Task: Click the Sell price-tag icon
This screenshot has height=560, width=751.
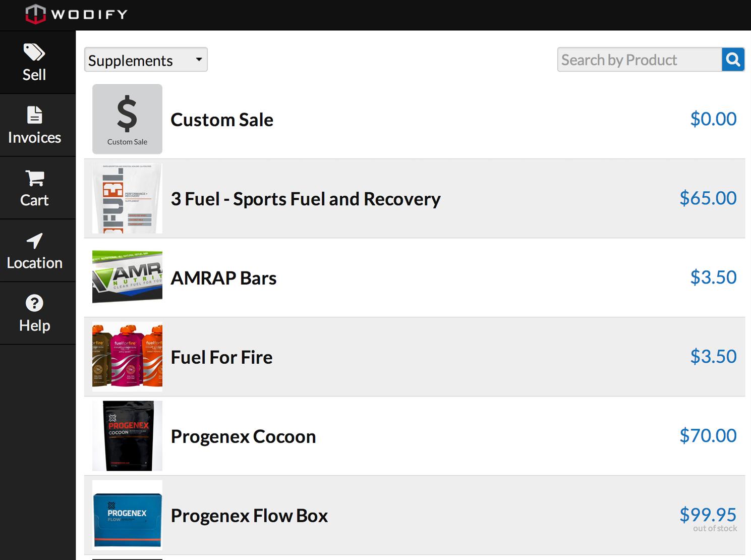Action: [x=34, y=52]
